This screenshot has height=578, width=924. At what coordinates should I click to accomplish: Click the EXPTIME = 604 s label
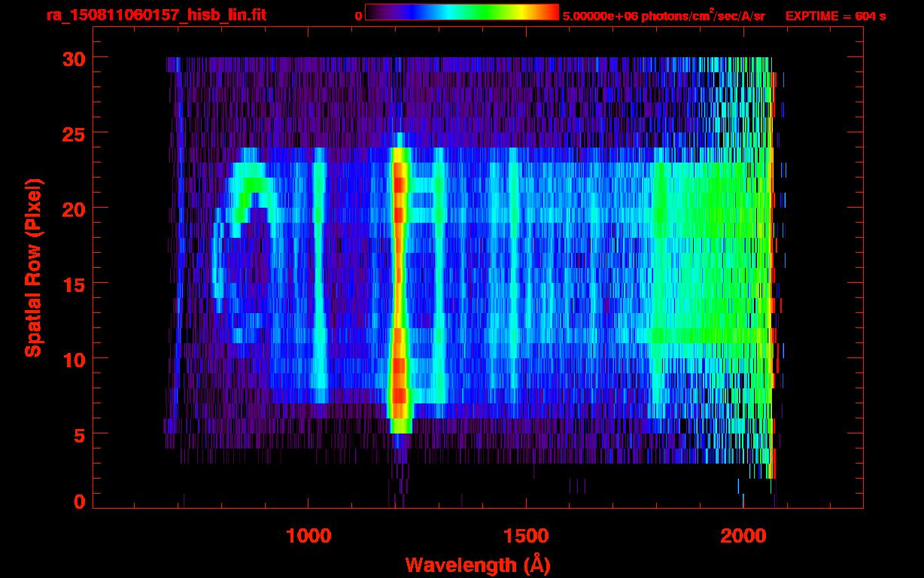[x=835, y=16]
